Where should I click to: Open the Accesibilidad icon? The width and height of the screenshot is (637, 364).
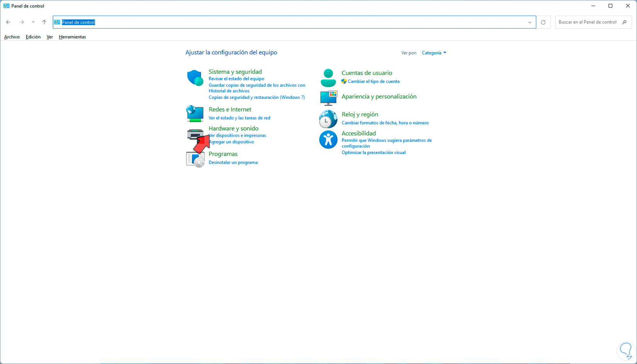(328, 139)
